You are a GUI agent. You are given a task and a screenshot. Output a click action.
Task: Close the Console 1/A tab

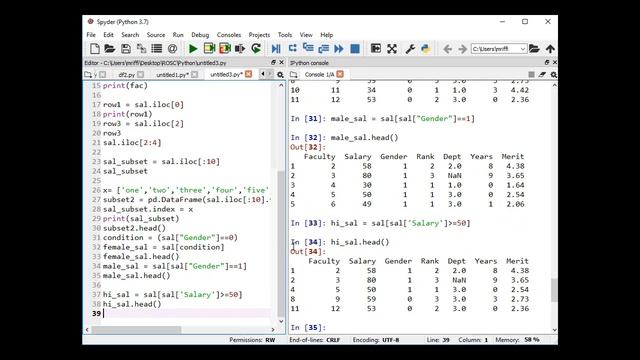pos(340,74)
